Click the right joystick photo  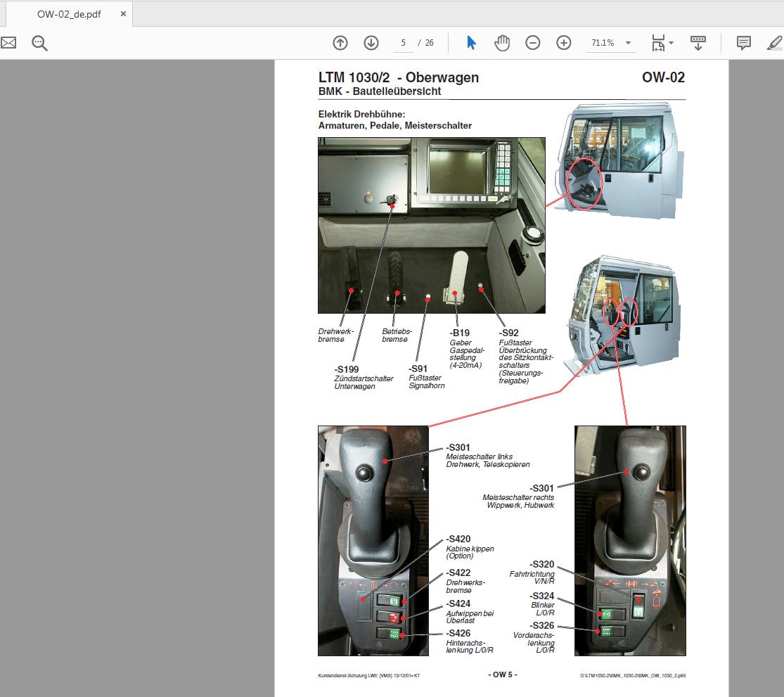point(629,540)
